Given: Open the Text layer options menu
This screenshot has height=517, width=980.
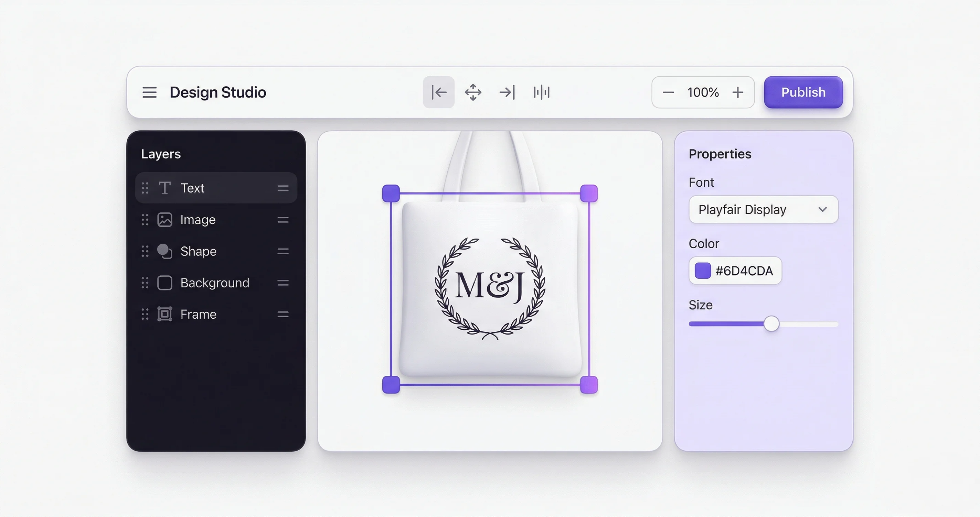Looking at the screenshot, I should (283, 188).
